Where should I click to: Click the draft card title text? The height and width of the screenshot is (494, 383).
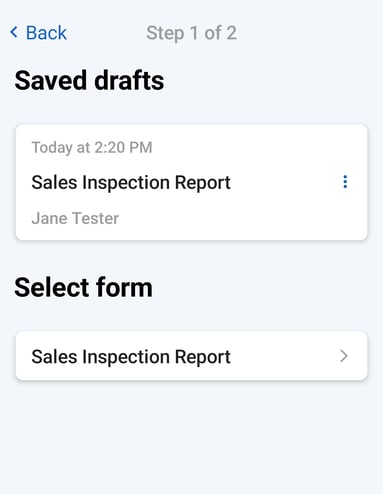point(131,183)
